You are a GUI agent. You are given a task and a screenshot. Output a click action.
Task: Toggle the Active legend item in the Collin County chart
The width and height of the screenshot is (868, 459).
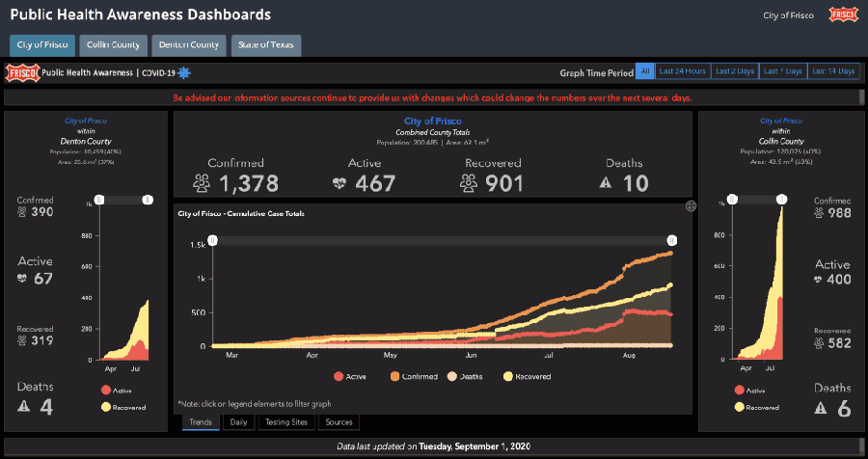coord(749,391)
